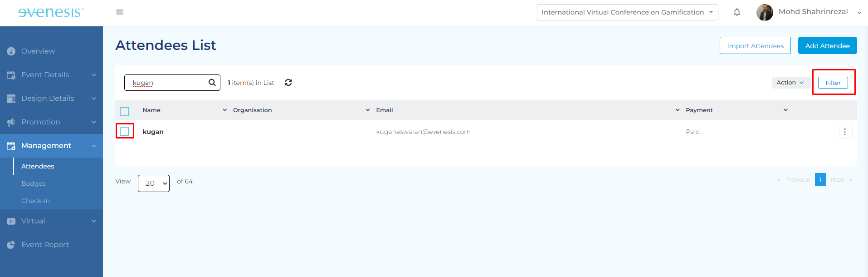Expand the Event Details chevron
This screenshot has width=868, height=277.
[x=94, y=75]
